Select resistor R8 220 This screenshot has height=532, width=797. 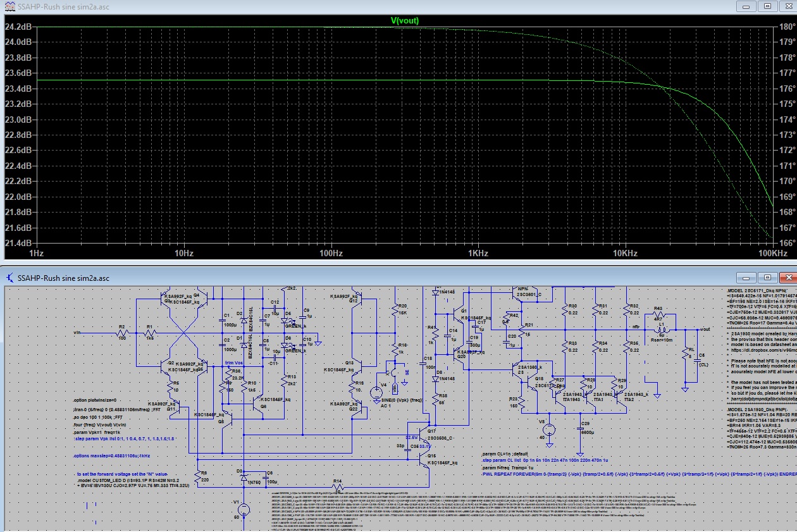click(197, 477)
